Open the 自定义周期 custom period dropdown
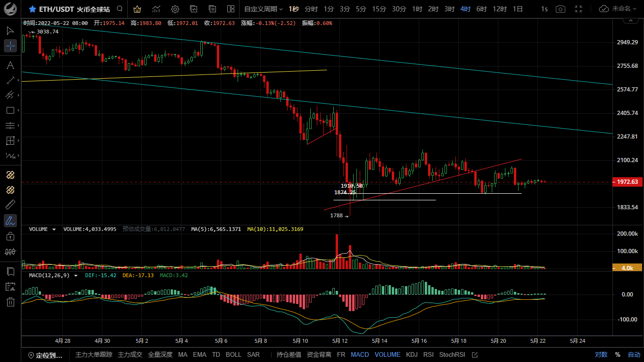This screenshot has height=362, width=644. pyautogui.click(x=264, y=9)
